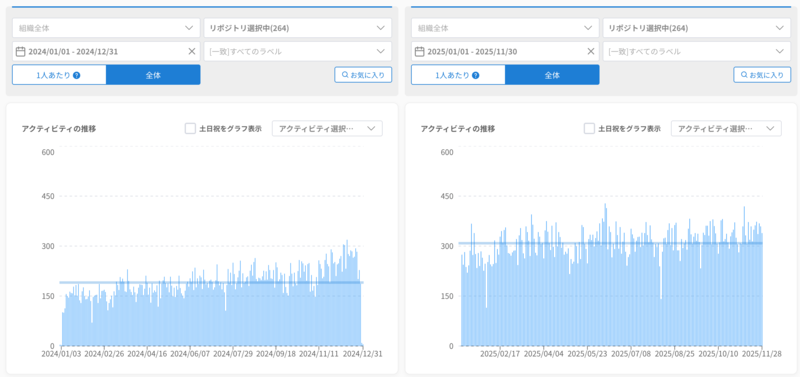
Task: Open left label filter すべてのラベル dropdown
Action: tap(298, 52)
